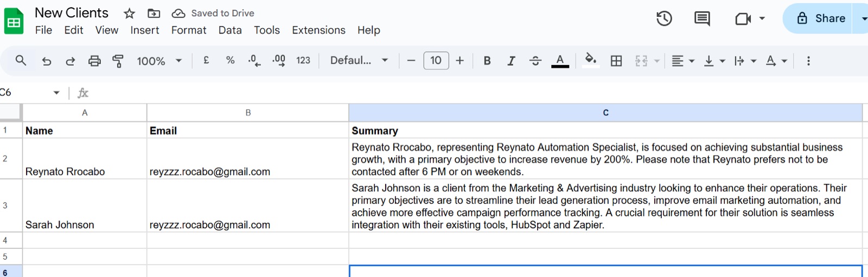Select Sarah Johnson's email cell
Image resolution: width=868 pixels, height=277 pixels.
pos(248,206)
